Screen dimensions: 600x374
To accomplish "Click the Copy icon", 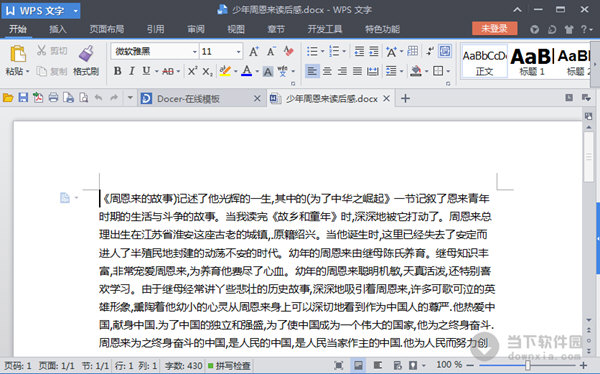I will (41, 71).
